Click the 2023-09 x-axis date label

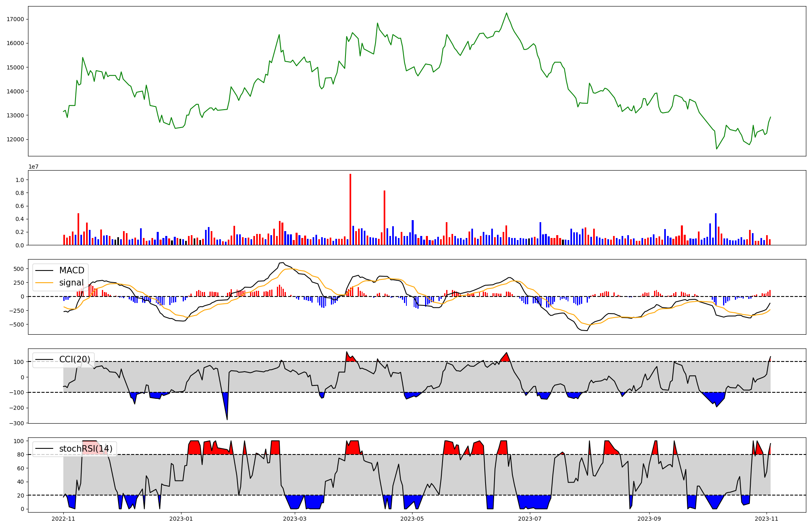click(649, 519)
